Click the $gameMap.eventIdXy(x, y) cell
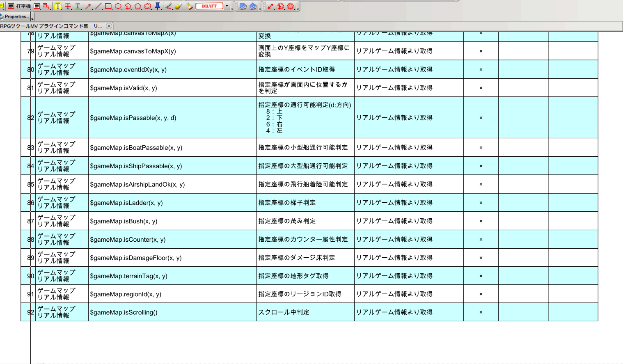This screenshot has width=623, height=364. 173,70
